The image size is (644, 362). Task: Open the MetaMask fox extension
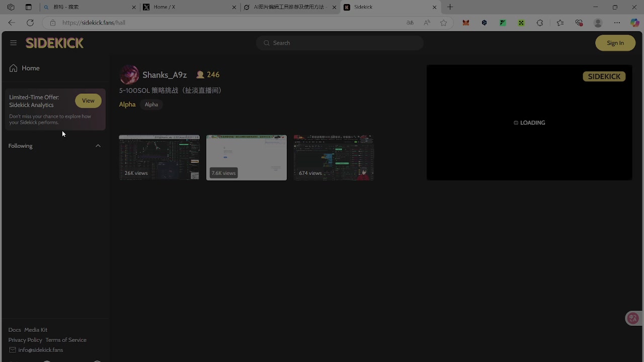click(x=466, y=23)
